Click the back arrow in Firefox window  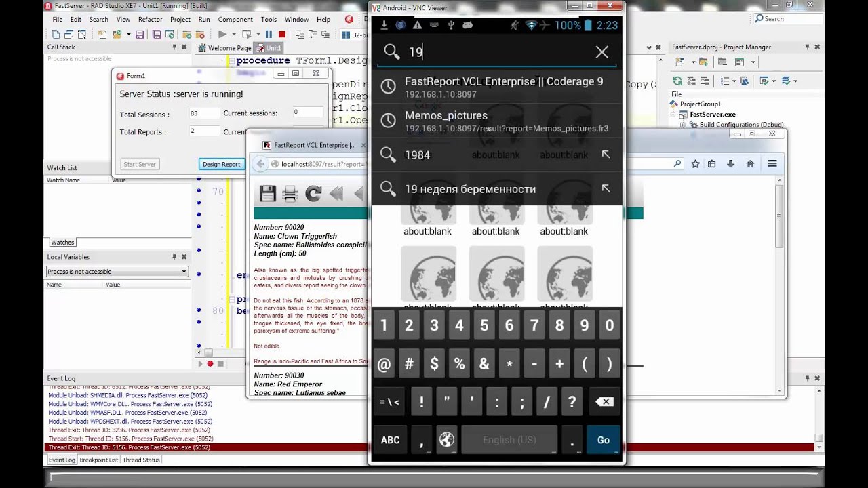260,164
